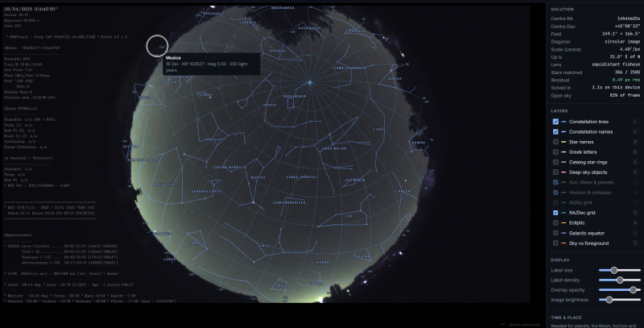The width and height of the screenshot is (644, 328).
Task: Click the timestamp 29/04/2025 01h45'05" overlay
Action: tap(31, 9)
